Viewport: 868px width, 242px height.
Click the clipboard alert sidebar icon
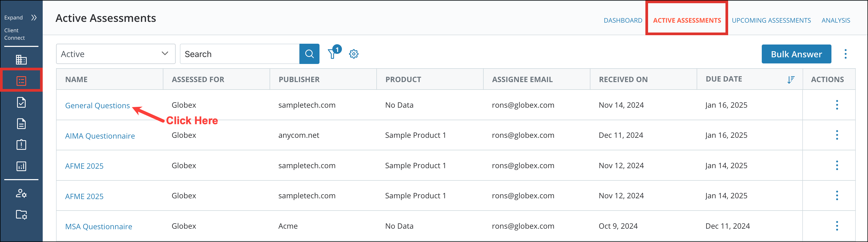click(21, 145)
